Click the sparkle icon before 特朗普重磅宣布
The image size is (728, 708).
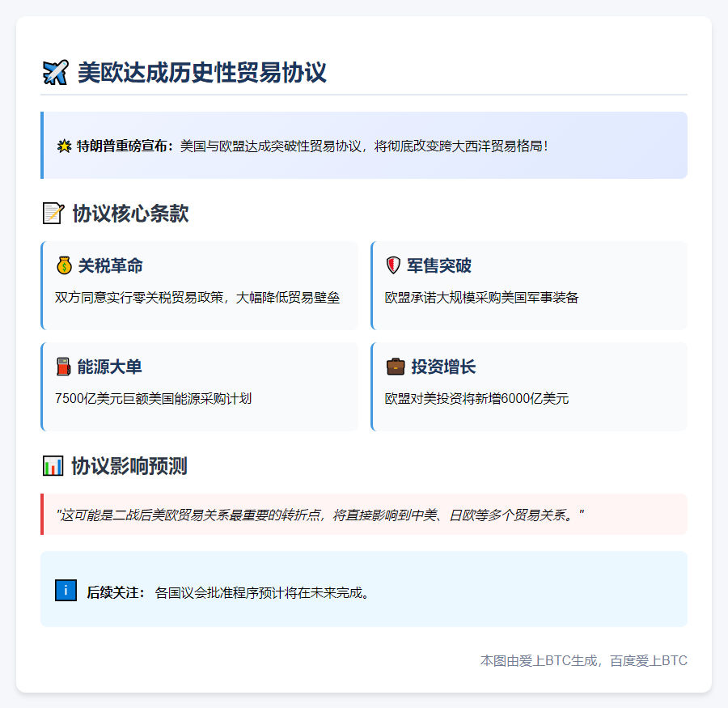coord(64,146)
